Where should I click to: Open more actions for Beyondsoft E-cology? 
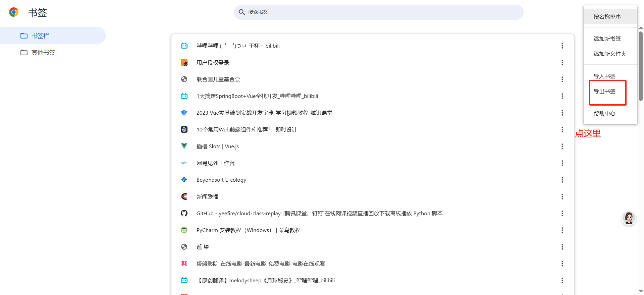click(x=562, y=180)
